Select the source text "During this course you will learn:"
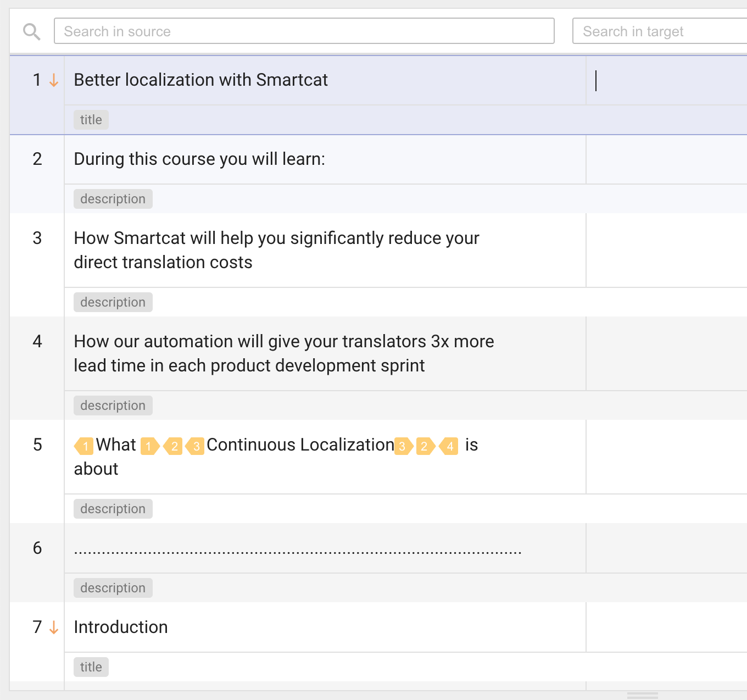 click(199, 159)
